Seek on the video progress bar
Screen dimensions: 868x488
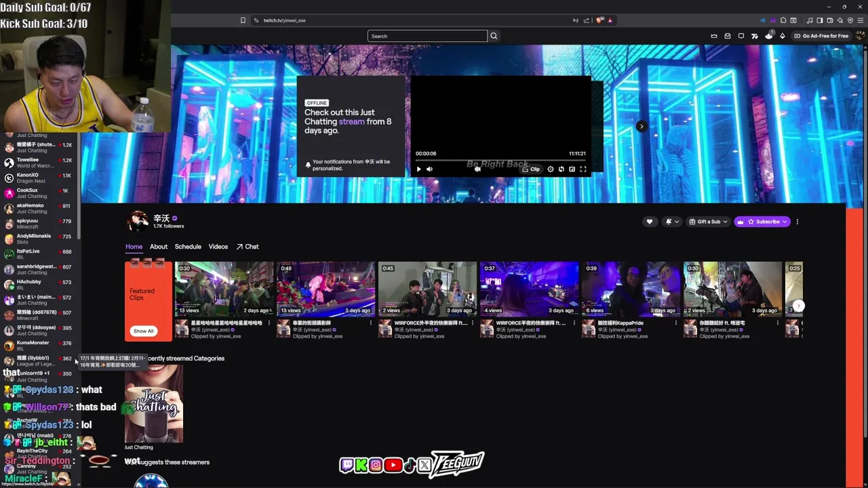coord(500,161)
